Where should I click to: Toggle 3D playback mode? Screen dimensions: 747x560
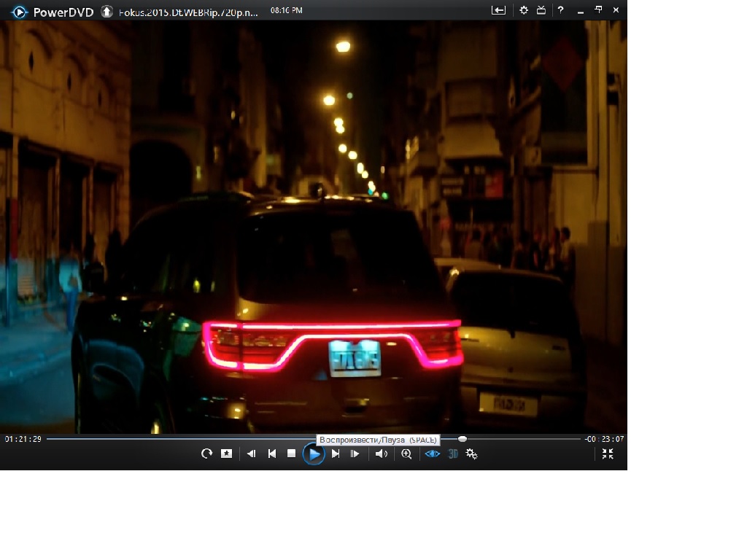(453, 454)
